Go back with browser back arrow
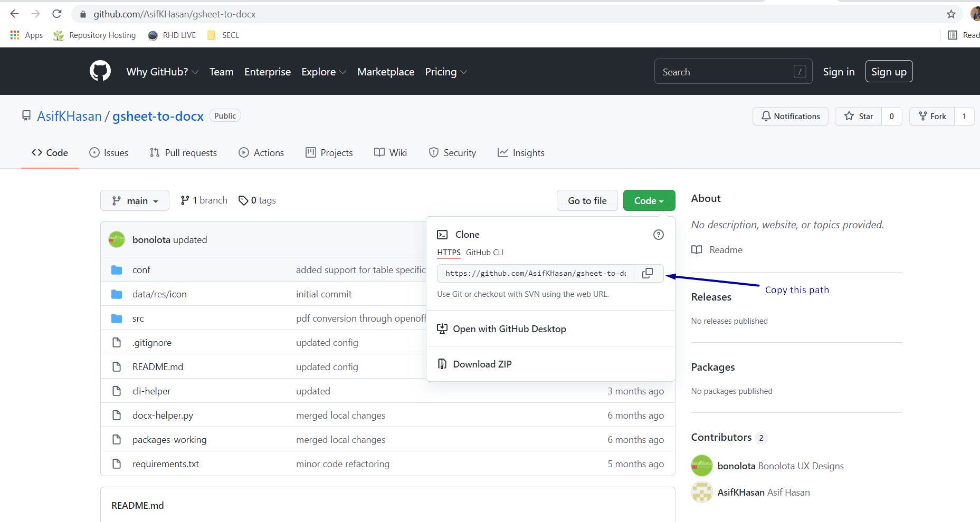The height and width of the screenshot is (522, 980). coord(15,14)
